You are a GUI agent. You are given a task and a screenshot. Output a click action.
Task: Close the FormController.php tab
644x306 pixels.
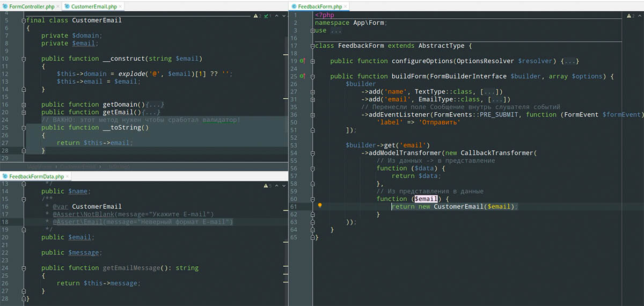point(58,6)
